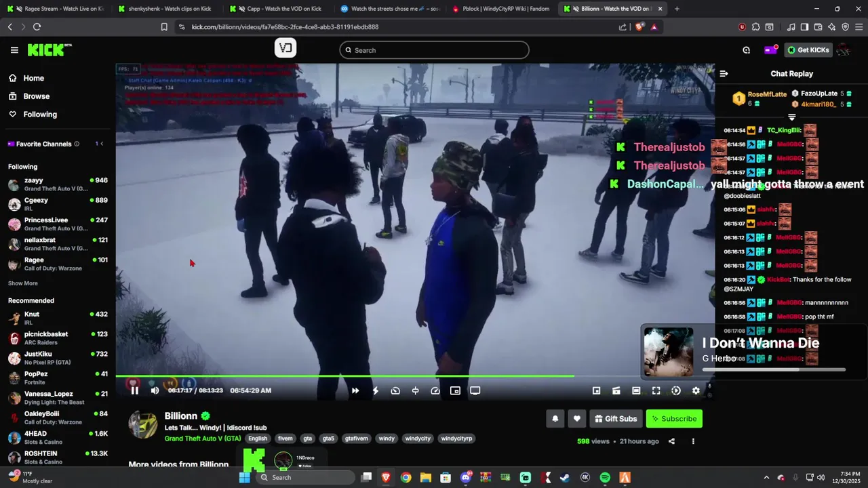Switch to shenkyshenk clips browser tab
This screenshot has height=488, width=868.
(165, 9)
